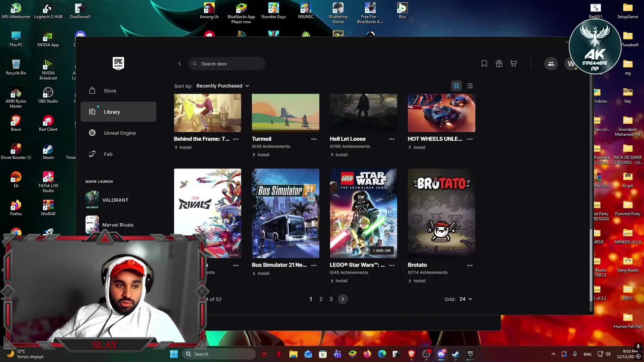The width and height of the screenshot is (644, 362).
Task: Open Microsoft Edge from taskbar
Action: pyautogui.click(x=382, y=354)
